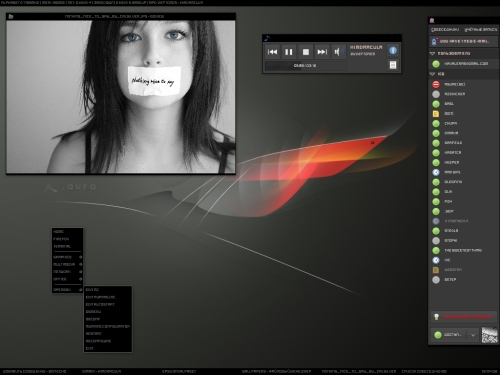
Task: Expand the Network submenu arrow
Action: 80,272
